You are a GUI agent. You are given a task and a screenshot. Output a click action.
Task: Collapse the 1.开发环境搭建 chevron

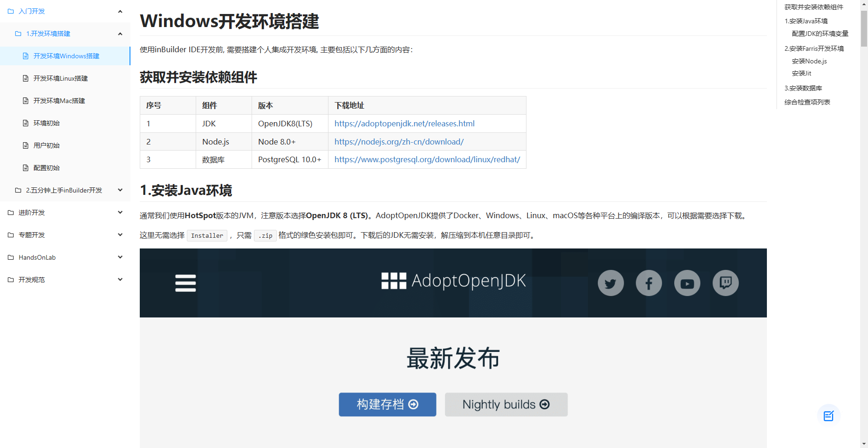tap(120, 34)
